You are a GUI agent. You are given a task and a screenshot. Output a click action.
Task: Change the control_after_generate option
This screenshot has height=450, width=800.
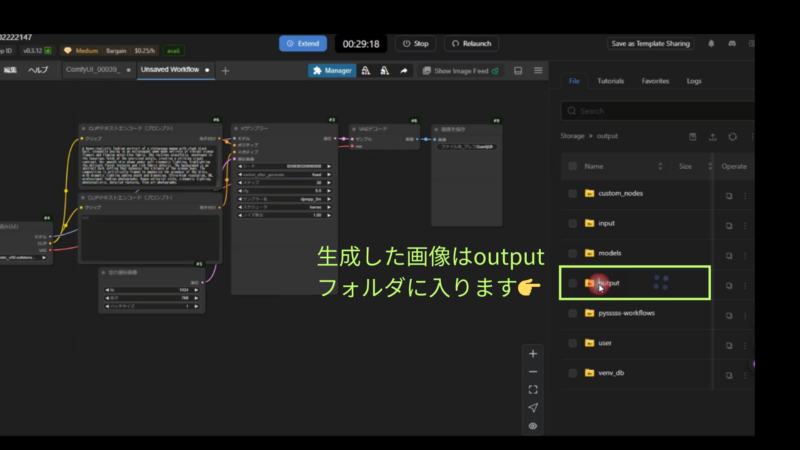click(284, 174)
